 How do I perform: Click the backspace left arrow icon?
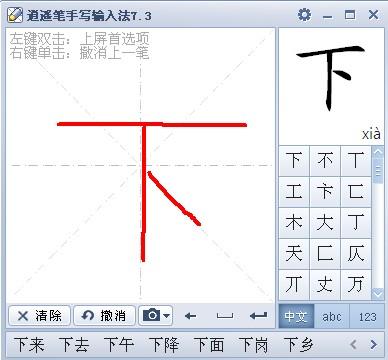point(190,315)
